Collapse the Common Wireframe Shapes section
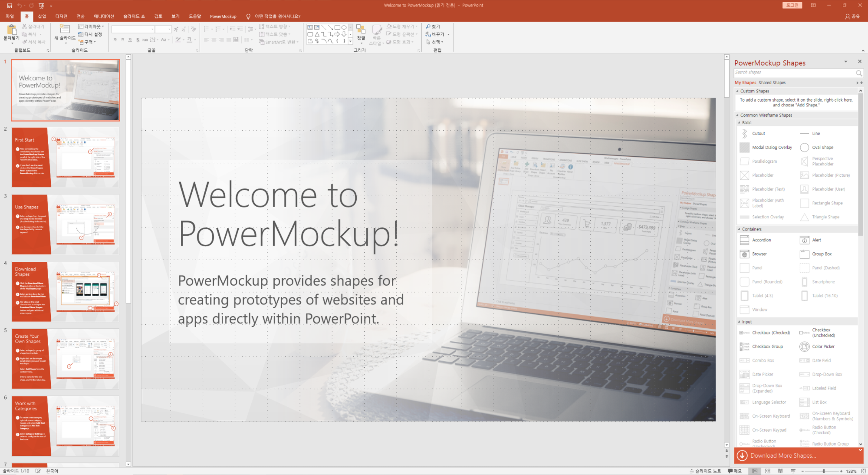868x475 pixels. coord(737,115)
